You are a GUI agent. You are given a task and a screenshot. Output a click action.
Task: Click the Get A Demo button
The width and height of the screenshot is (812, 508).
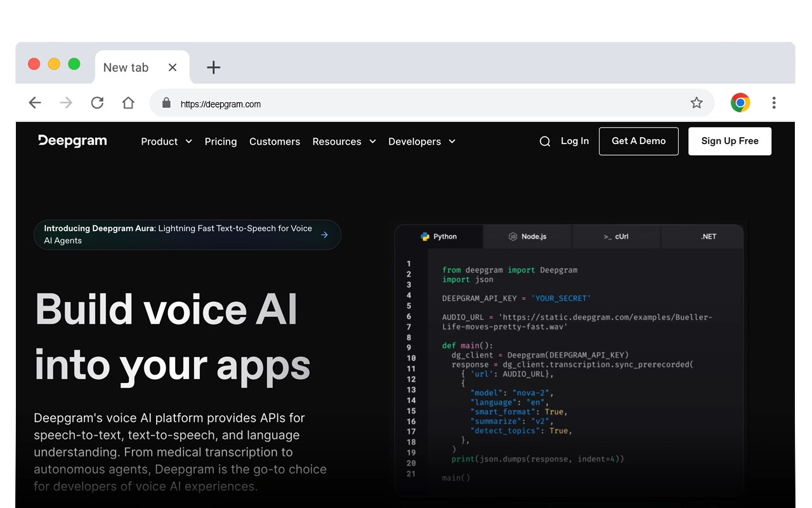[x=638, y=141]
